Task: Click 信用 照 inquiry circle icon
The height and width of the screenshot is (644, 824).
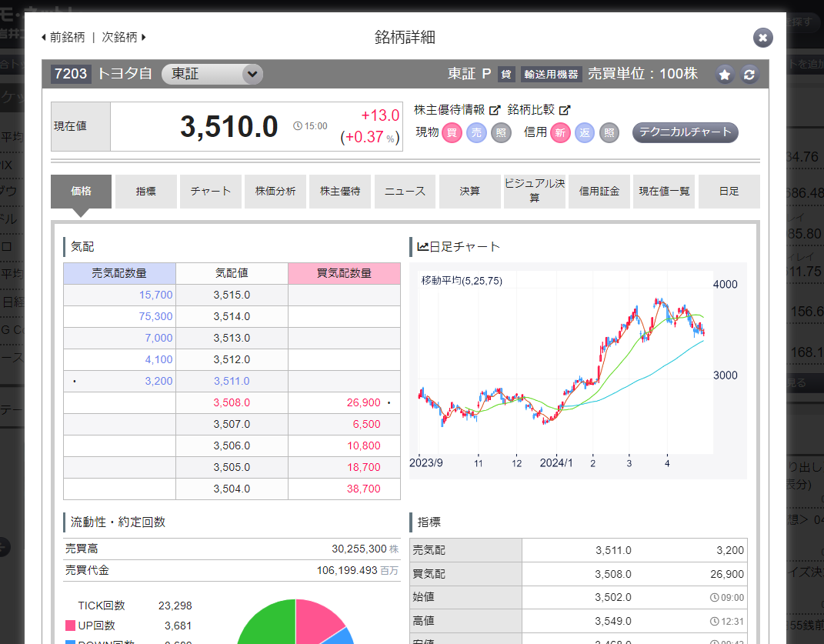Action: coord(609,132)
